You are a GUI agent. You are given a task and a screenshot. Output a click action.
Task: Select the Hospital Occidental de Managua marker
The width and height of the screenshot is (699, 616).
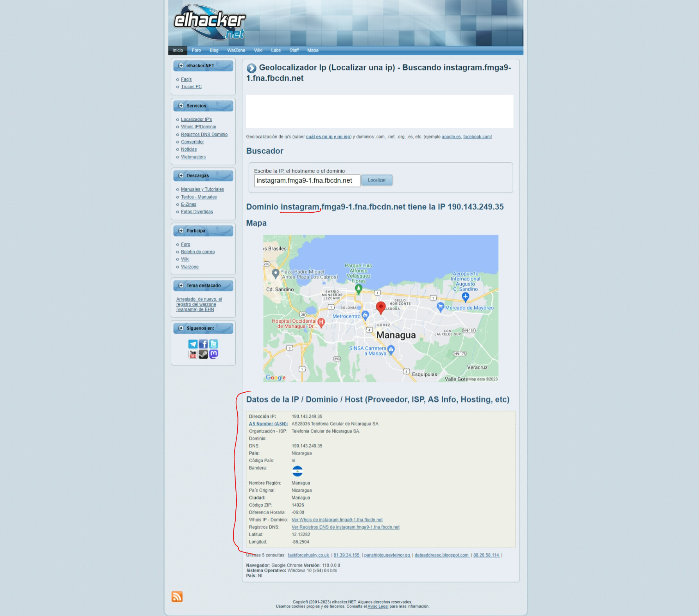[321, 323]
